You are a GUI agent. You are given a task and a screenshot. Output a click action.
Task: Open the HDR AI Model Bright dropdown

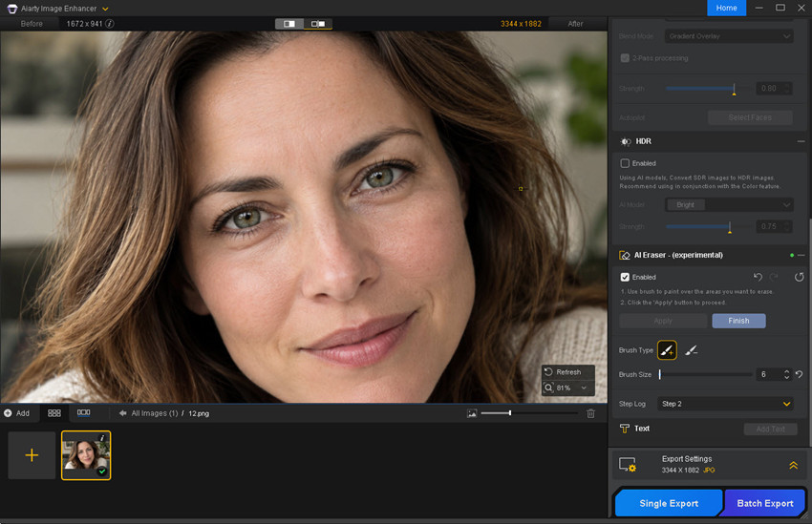click(x=729, y=205)
